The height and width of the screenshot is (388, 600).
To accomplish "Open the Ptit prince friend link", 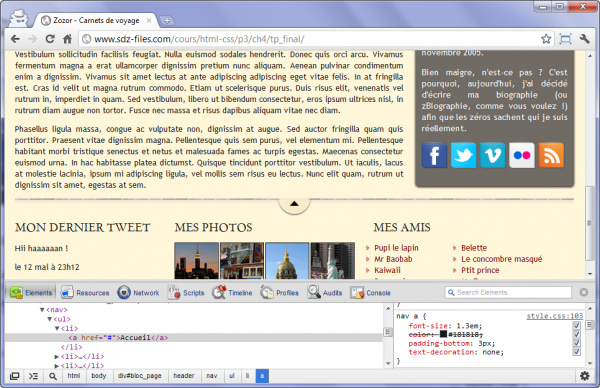I will [480, 270].
